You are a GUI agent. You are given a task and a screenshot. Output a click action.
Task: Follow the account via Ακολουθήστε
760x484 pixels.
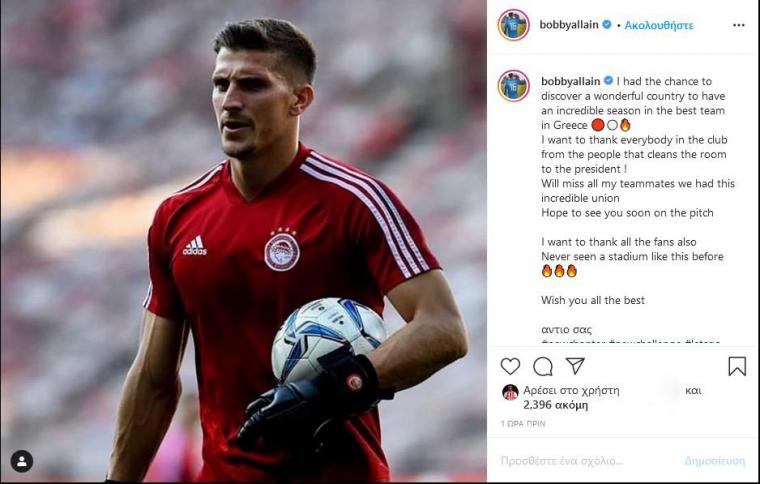click(658, 25)
